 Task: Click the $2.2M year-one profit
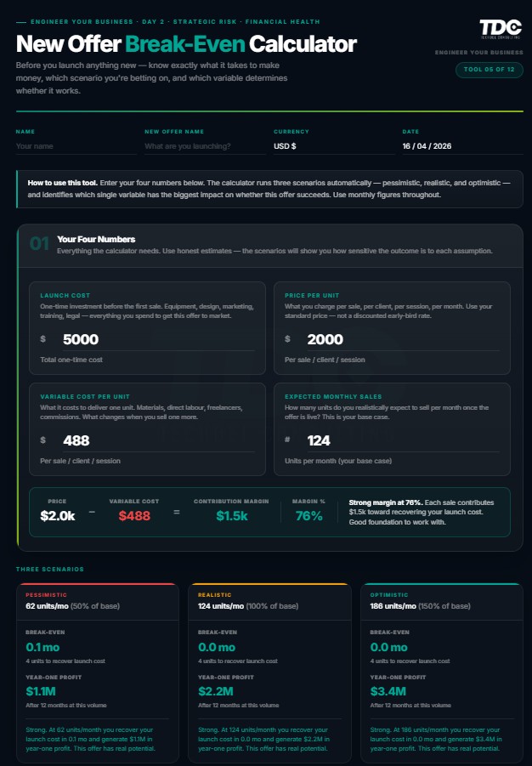pos(216,691)
